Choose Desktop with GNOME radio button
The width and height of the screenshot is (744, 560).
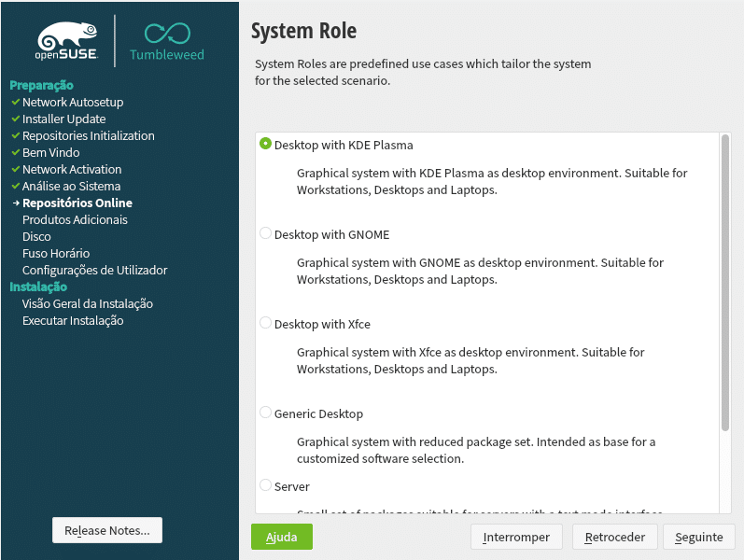[x=266, y=234]
